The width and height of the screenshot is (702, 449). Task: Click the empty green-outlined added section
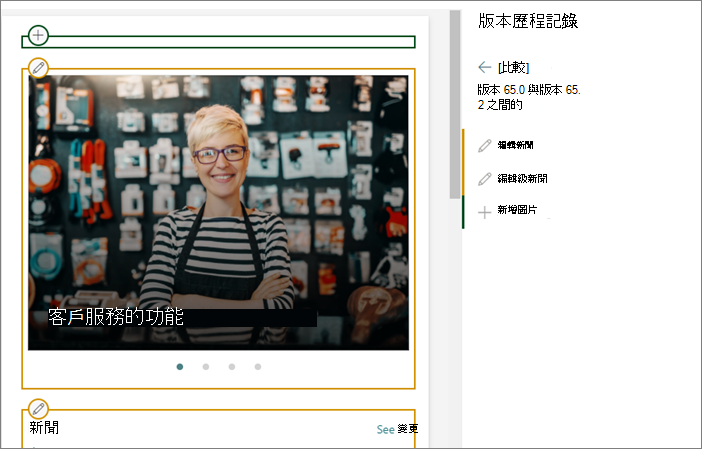[x=218, y=42]
